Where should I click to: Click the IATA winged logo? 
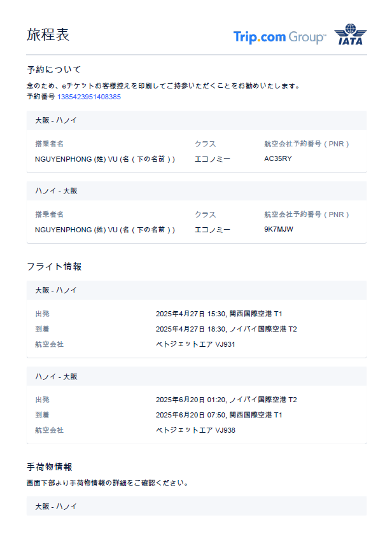pos(349,34)
